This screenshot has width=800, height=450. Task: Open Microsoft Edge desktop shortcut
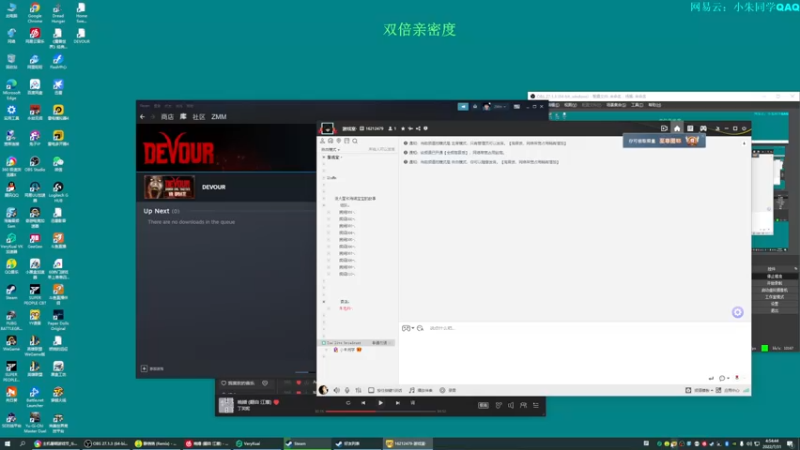(x=11, y=89)
